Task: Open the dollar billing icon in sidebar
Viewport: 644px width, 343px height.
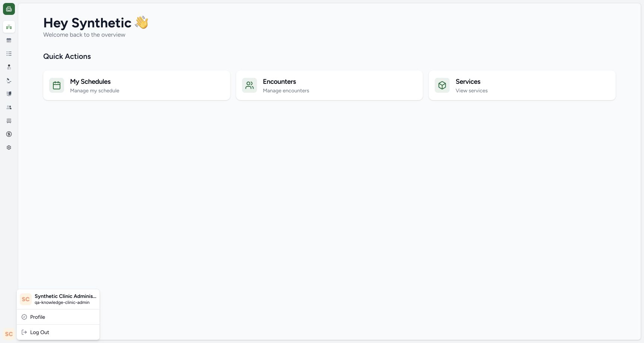Action: (x=9, y=134)
